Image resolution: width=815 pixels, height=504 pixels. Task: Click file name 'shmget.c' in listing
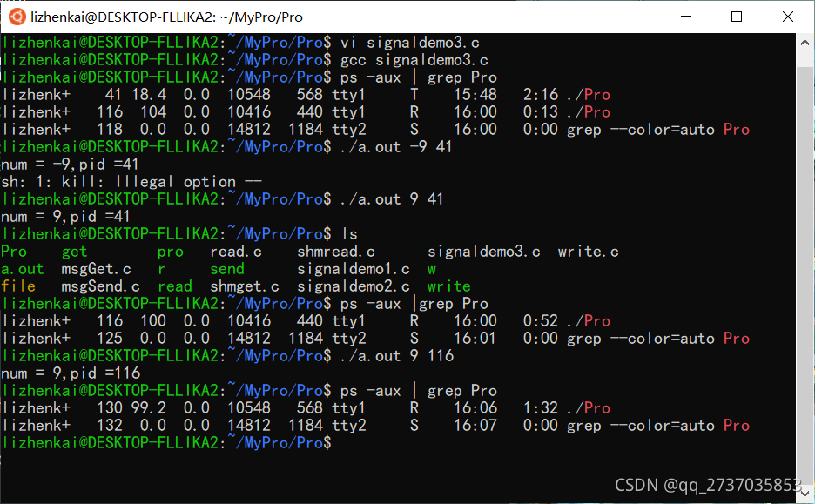click(245, 286)
